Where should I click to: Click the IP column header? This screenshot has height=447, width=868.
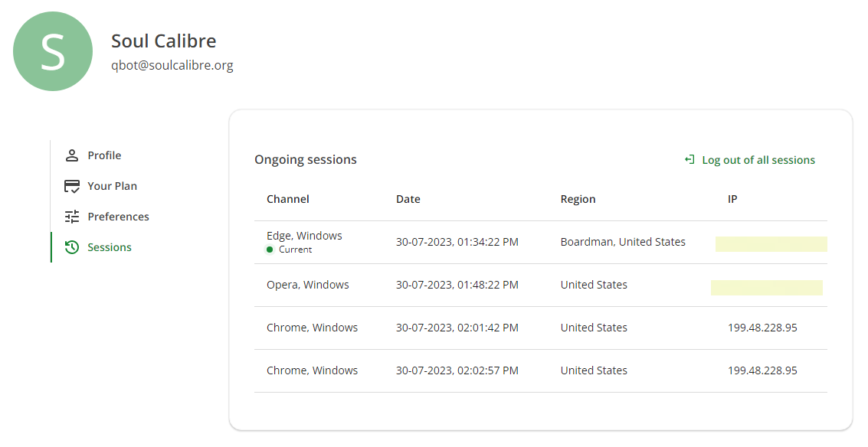click(732, 199)
